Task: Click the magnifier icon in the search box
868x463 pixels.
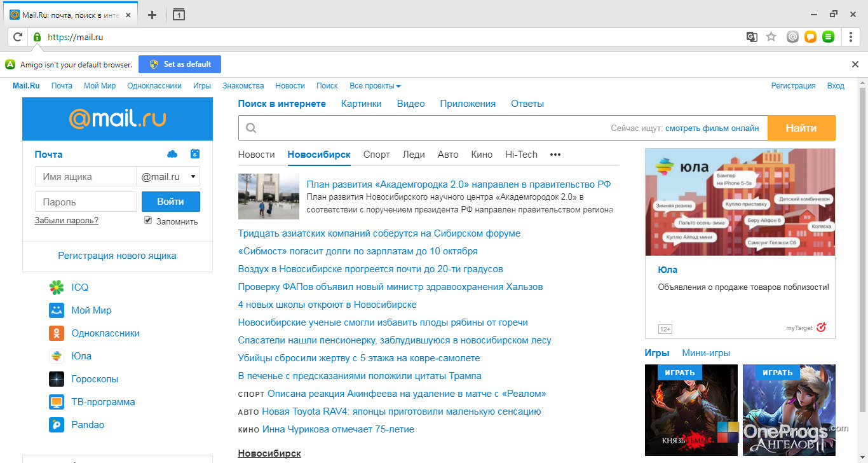Action: coord(251,128)
